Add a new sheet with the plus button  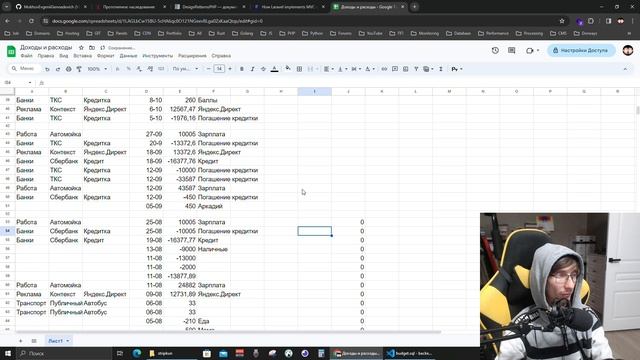coord(20,341)
